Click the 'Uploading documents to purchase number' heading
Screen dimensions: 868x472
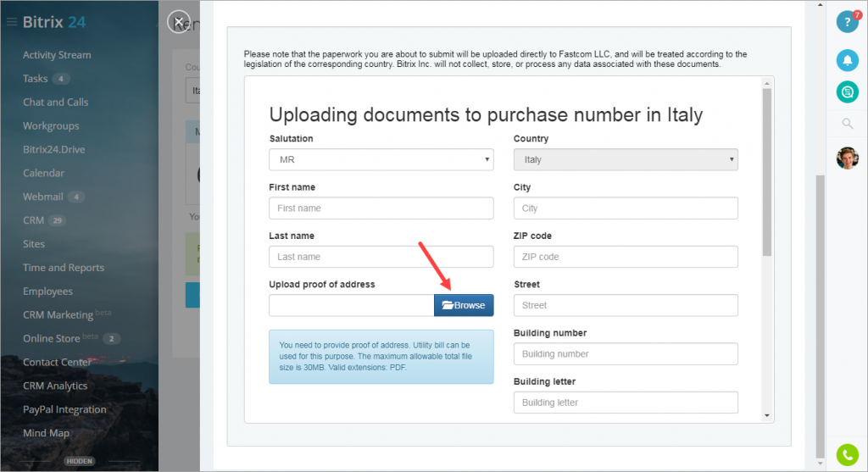pos(486,114)
